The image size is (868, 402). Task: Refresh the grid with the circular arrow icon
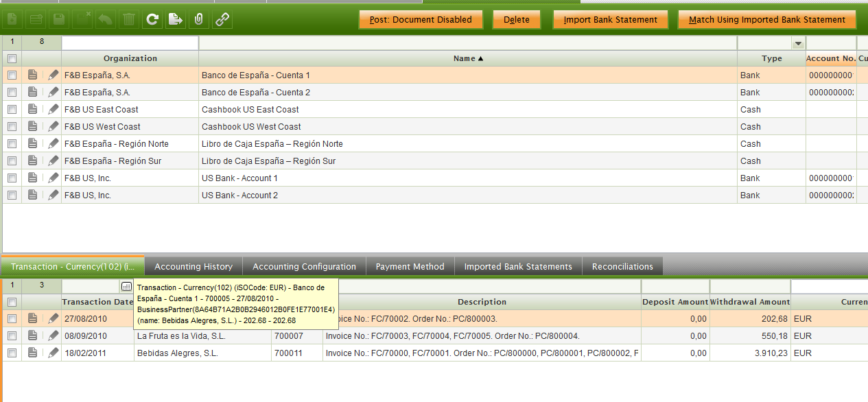coord(152,19)
